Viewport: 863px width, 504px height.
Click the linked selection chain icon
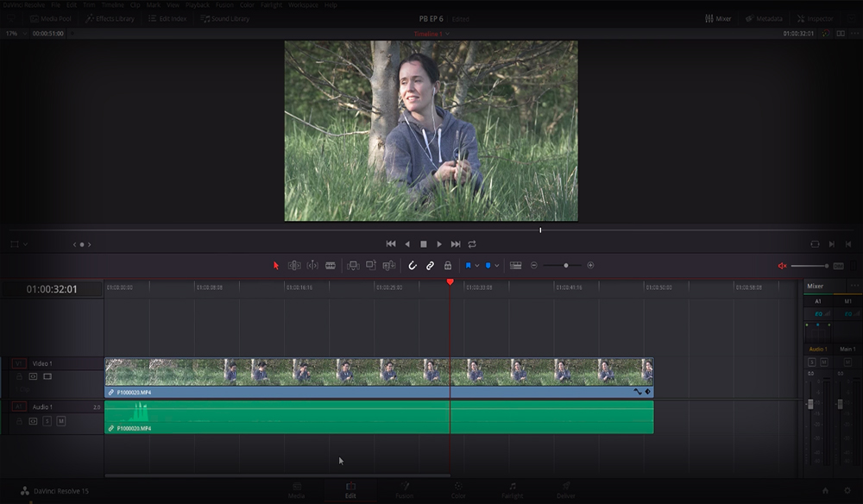tap(431, 265)
